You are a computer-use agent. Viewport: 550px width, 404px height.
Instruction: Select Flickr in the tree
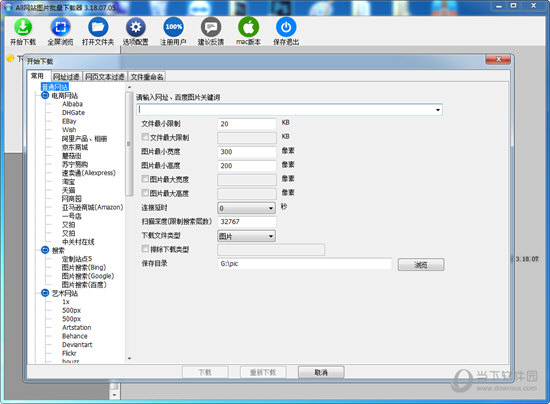point(69,353)
